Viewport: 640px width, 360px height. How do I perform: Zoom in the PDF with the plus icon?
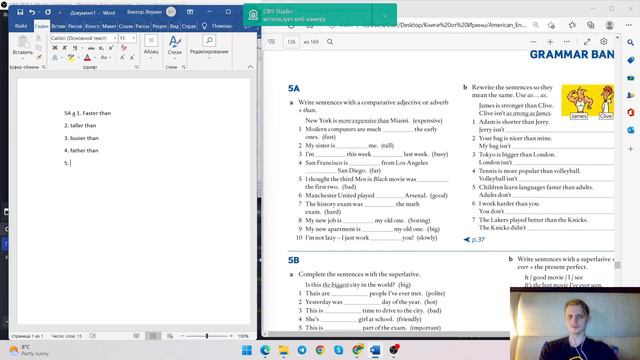(550, 42)
